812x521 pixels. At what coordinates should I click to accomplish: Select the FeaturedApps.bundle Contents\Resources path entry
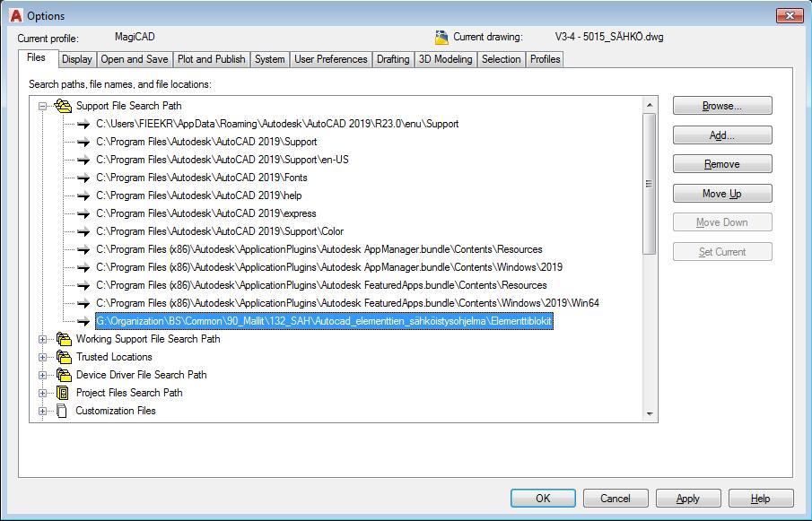click(321, 285)
